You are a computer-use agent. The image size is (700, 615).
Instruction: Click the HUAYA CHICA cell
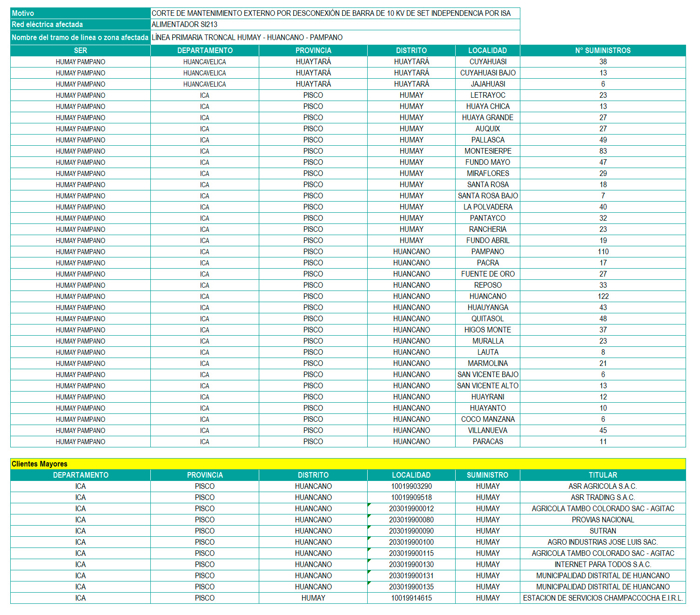(488, 107)
